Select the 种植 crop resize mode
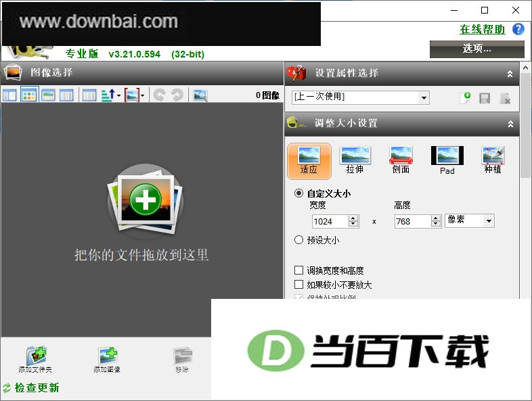Screen dimensions: 532x401 click(493, 160)
